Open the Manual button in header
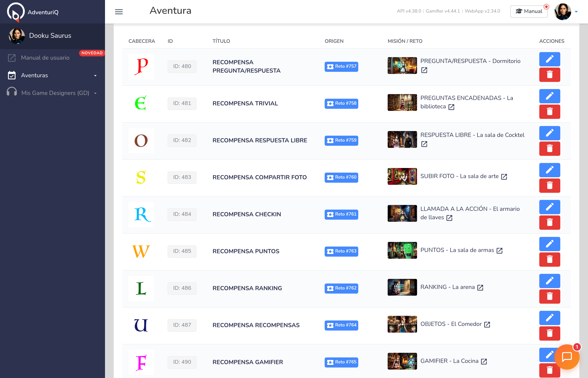The width and height of the screenshot is (588, 378). 529,11
